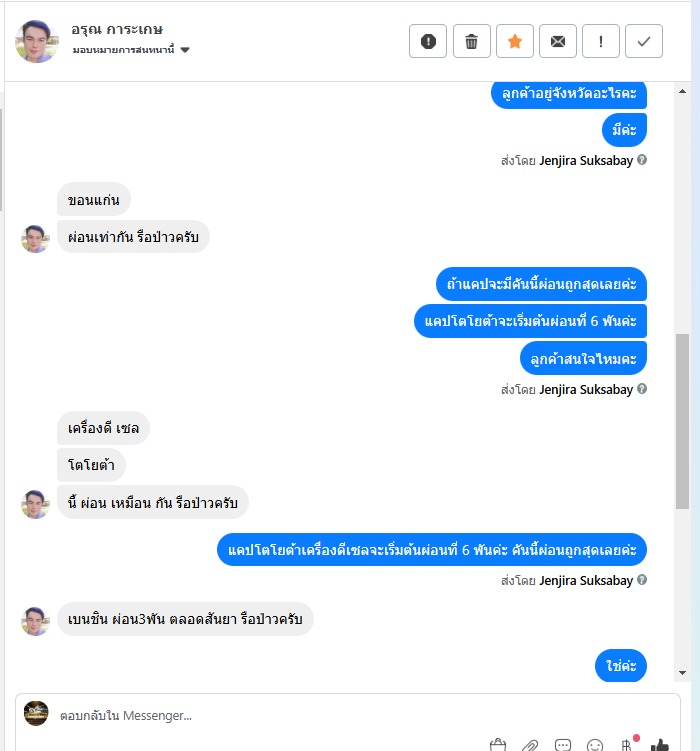
Task: Click help icon beside first Jenjira Suksabay
Action: click(642, 160)
